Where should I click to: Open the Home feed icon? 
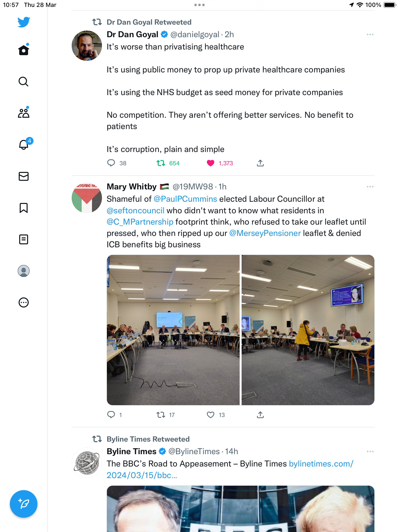[x=24, y=50]
